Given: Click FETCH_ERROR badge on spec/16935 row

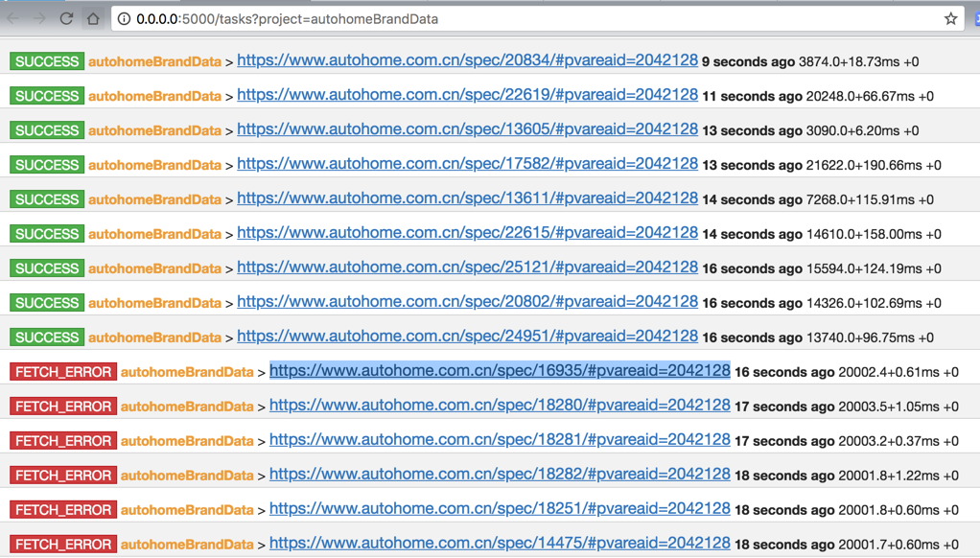Looking at the screenshot, I should [x=63, y=372].
